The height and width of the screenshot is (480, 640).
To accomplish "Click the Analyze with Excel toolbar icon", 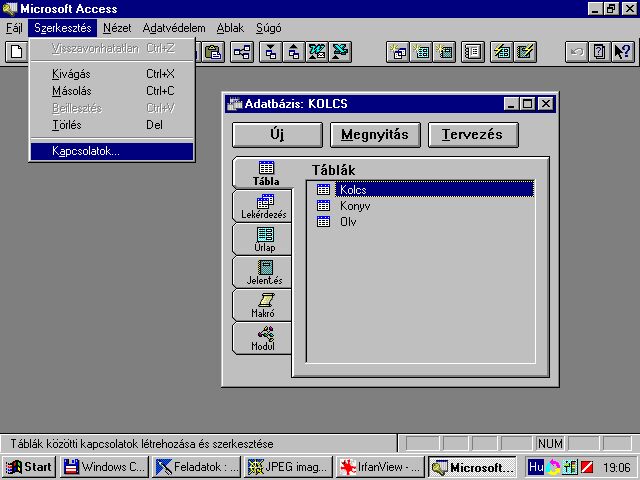I will click(x=340, y=52).
